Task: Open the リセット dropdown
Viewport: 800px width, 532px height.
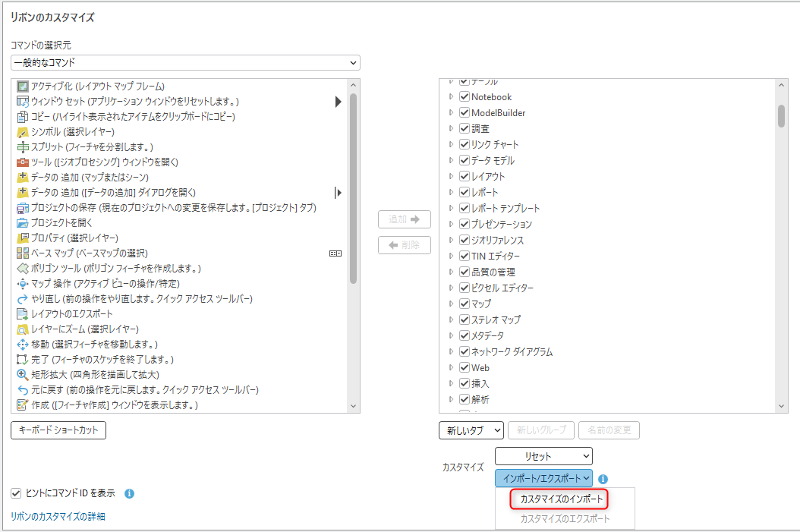Action: (x=543, y=456)
